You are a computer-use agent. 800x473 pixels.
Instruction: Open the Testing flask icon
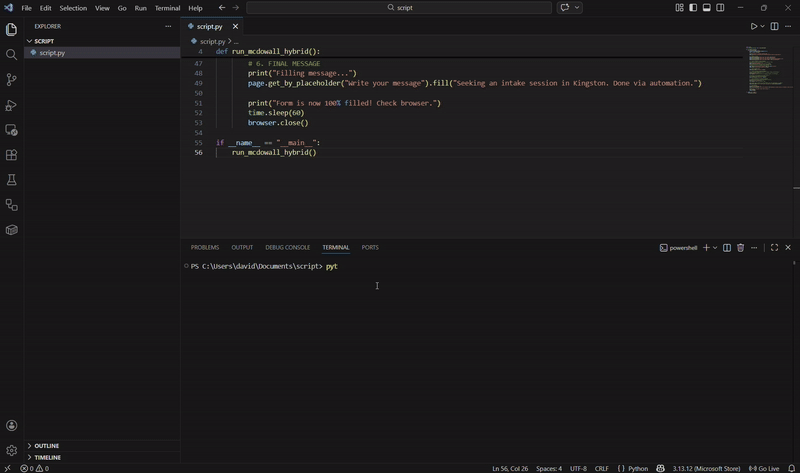point(12,180)
